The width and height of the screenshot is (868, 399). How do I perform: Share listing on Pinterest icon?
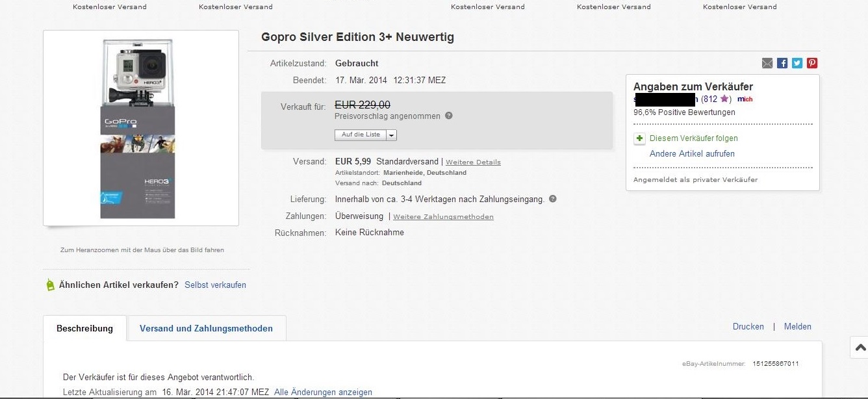pyautogui.click(x=812, y=63)
